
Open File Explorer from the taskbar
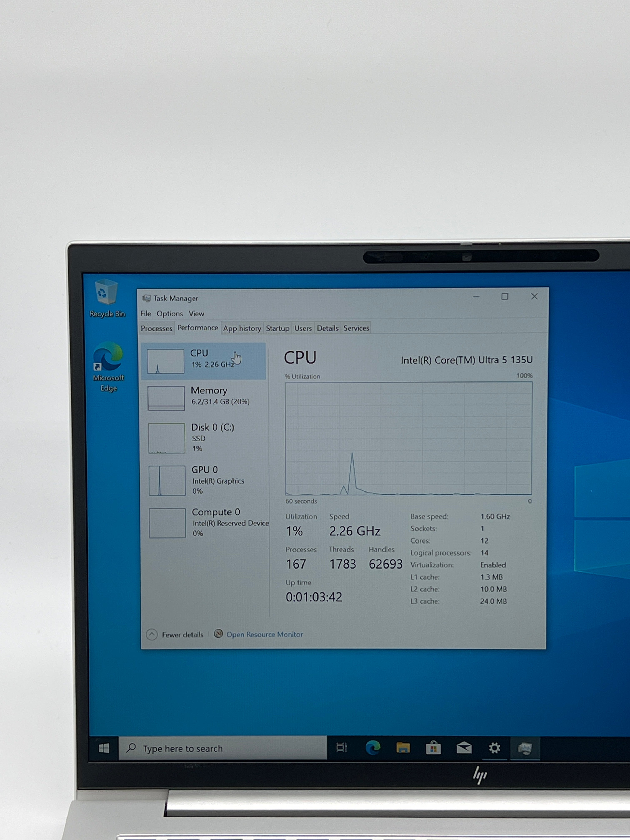[x=403, y=748]
